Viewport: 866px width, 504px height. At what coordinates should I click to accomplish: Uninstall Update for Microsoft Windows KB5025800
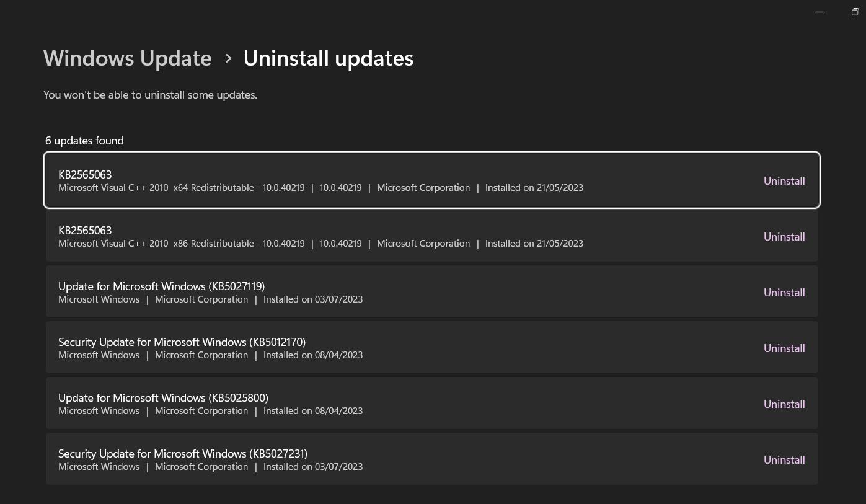pyautogui.click(x=784, y=404)
